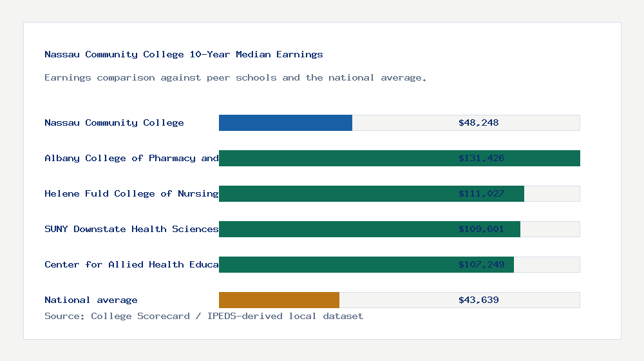The image size is (644, 361).
Task: Select the $109,601 earnings value
Action: [x=481, y=229]
